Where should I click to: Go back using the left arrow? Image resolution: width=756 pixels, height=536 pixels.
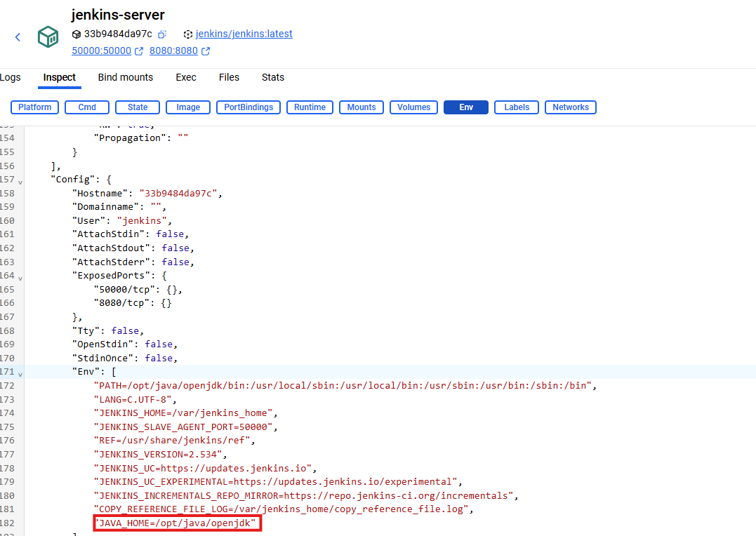pos(18,37)
